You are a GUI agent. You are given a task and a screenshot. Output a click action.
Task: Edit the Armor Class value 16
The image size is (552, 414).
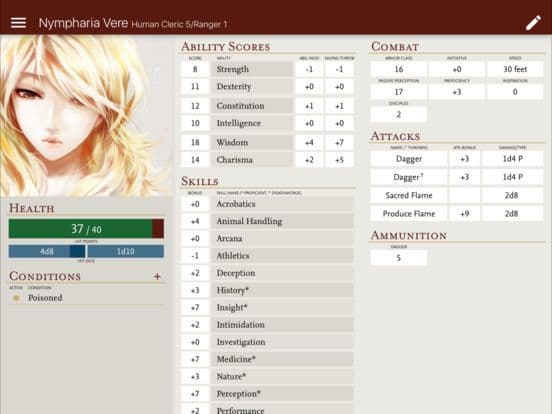(399, 69)
